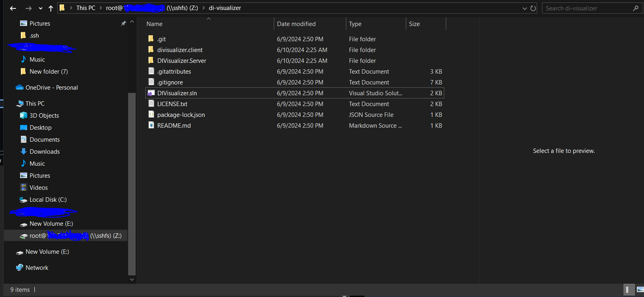The height and width of the screenshot is (297, 644).
Task: Open 'New folder (7)' in sidebar
Action: tap(48, 72)
